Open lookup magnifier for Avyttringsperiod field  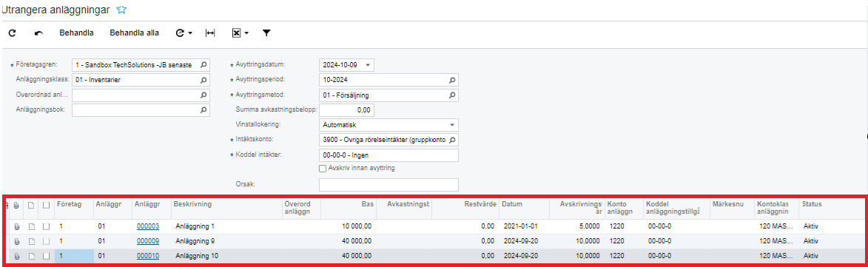pyautogui.click(x=452, y=80)
